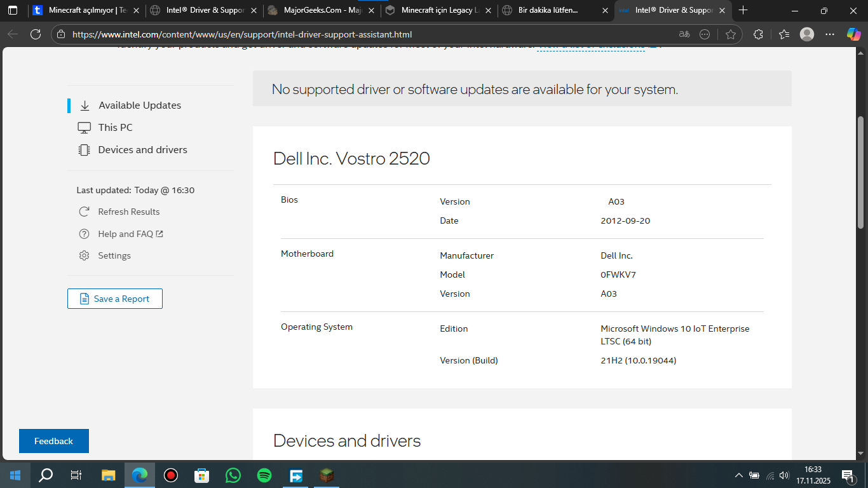Click the Bios version value A03
The height and width of the screenshot is (488, 868).
tap(616, 201)
